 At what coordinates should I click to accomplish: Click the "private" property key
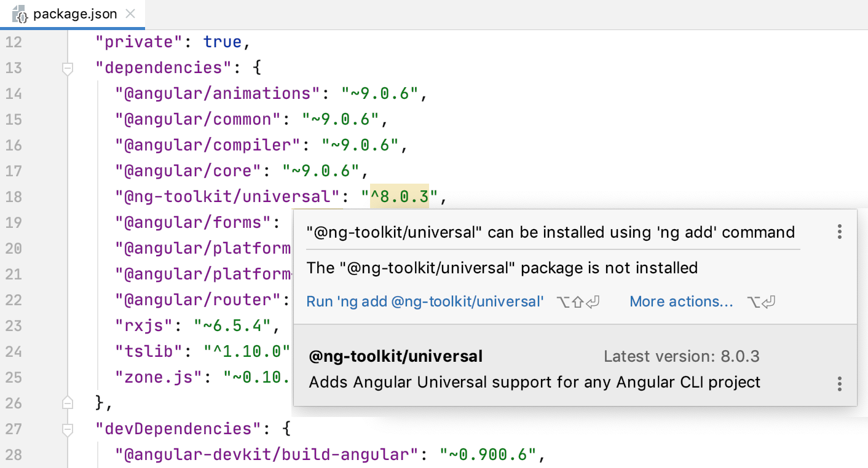coord(138,42)
